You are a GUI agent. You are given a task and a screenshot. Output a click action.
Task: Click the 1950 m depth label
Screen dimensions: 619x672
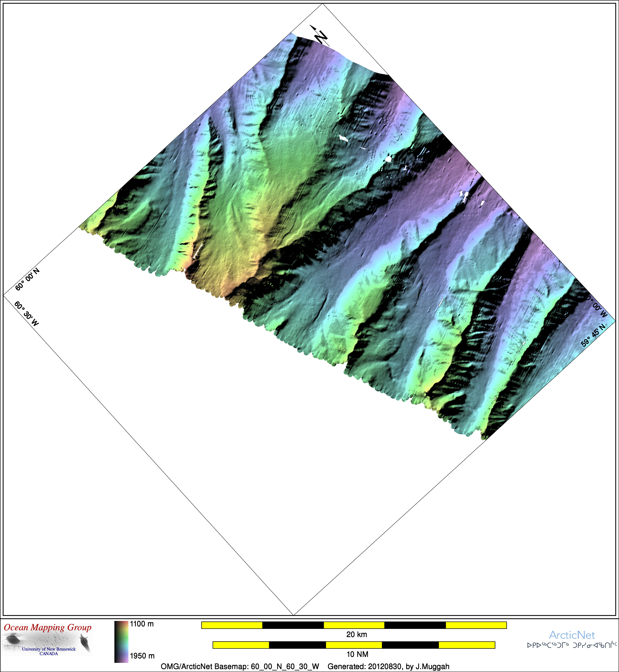(142, 656)
